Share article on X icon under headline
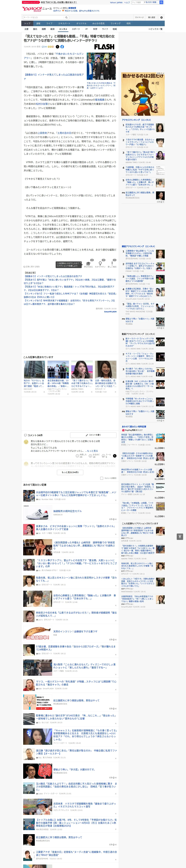 57,47
